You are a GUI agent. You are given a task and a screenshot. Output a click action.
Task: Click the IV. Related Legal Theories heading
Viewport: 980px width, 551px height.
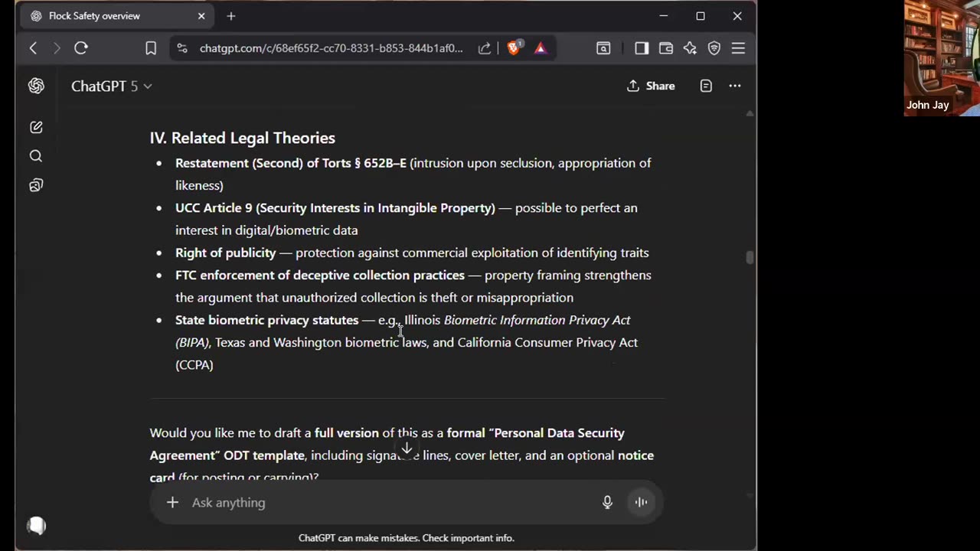243,138
